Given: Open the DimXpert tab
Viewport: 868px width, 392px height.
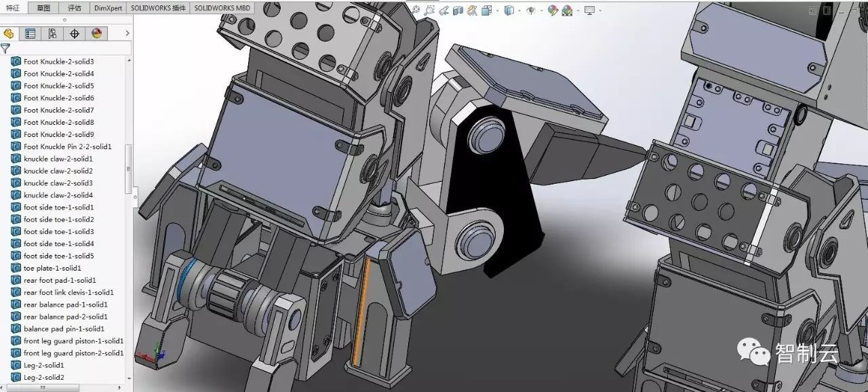Looking at the screenshot, I should pos(108,8).
